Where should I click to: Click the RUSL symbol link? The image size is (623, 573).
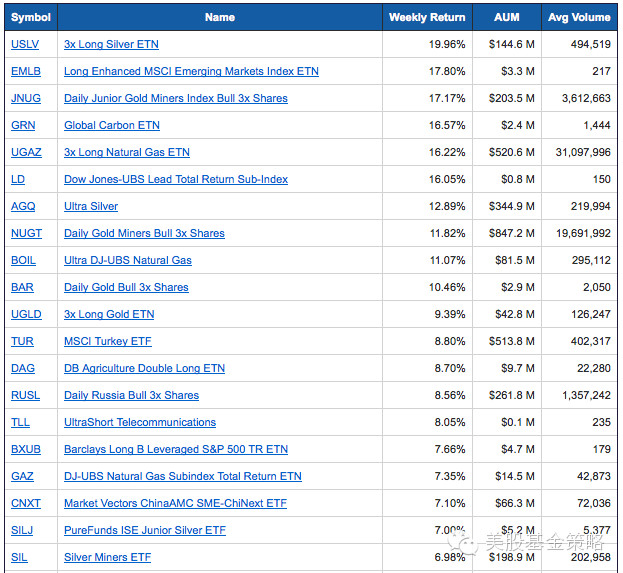tap(25, 395)
